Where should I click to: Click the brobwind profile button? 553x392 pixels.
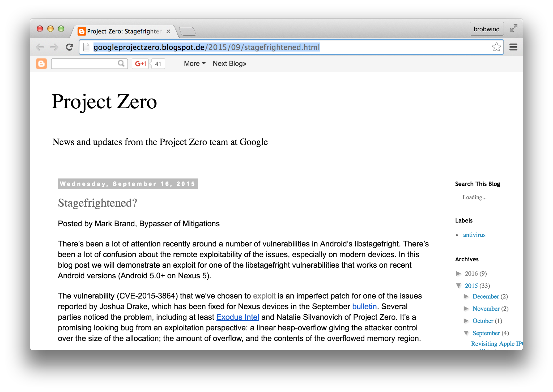pos(487,29)
